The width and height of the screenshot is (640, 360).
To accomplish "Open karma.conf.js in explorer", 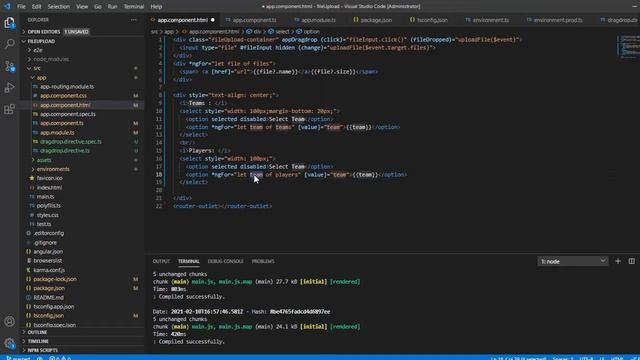I will click(x=49, y=270).
